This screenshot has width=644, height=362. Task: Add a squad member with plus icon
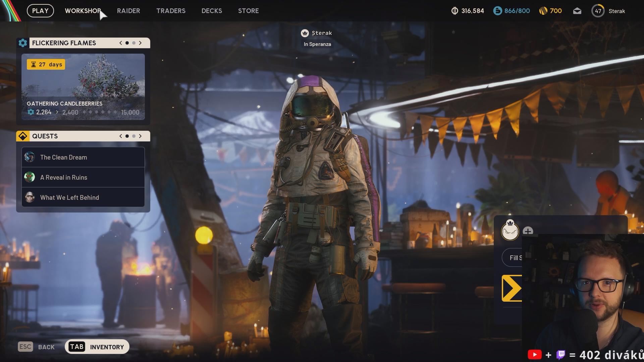click(528, 231)
